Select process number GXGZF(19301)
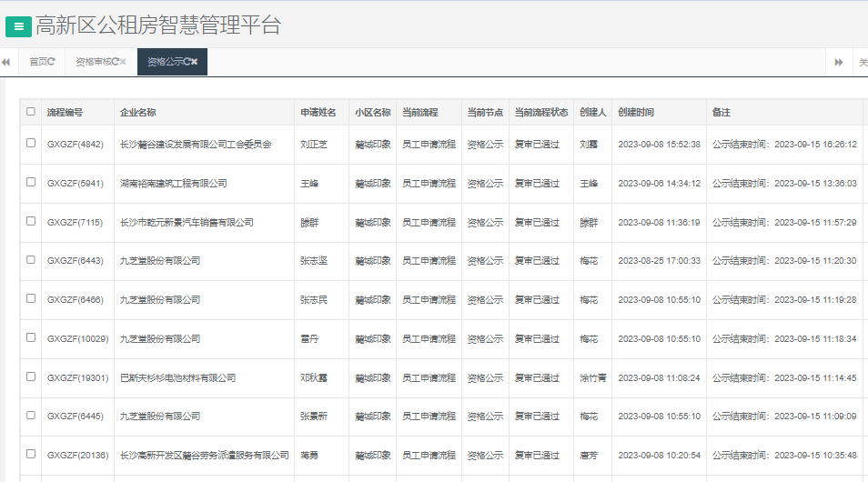This screenshot has height=482, width=868. [78, 378]
